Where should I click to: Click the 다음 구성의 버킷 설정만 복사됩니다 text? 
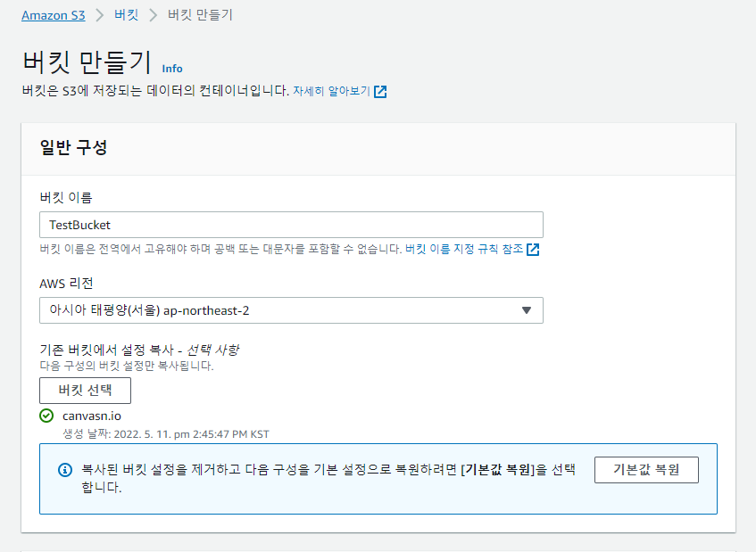coord(127,367)
